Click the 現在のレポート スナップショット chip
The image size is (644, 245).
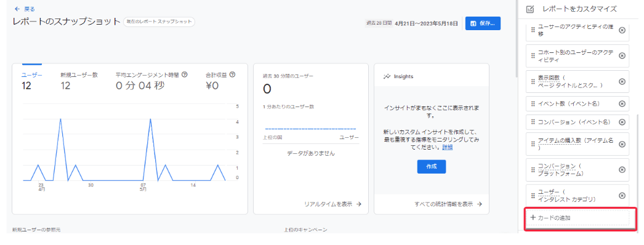tap(159, 22)
